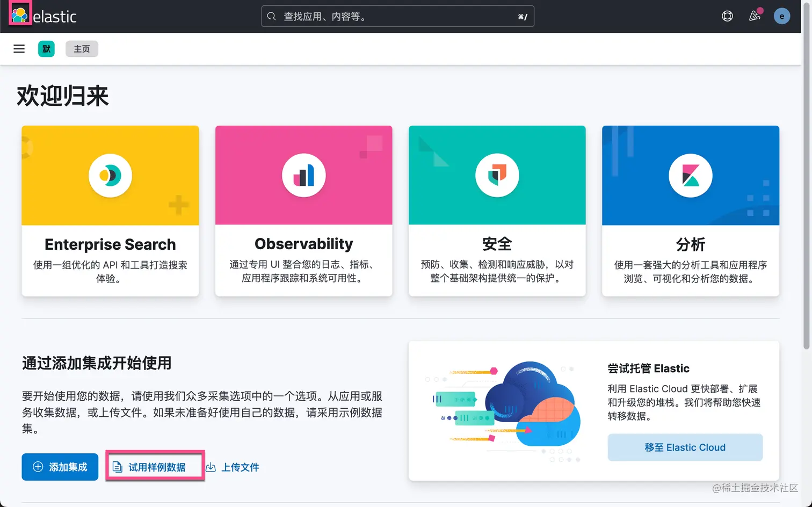This screenshot has width=812, height=507.
Task: Select the 主页 breadcrumb
Action: pos(82,49)
